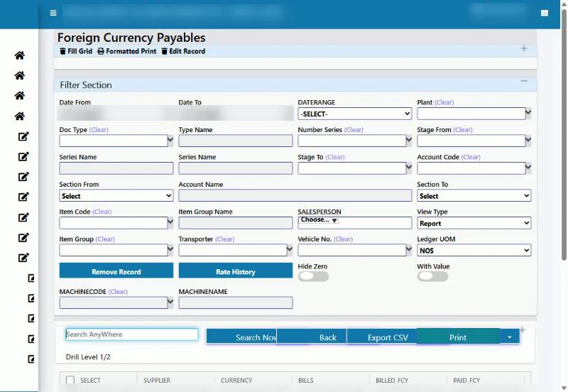
Task: Click the BILLS column header
Action: pos(305,381)
